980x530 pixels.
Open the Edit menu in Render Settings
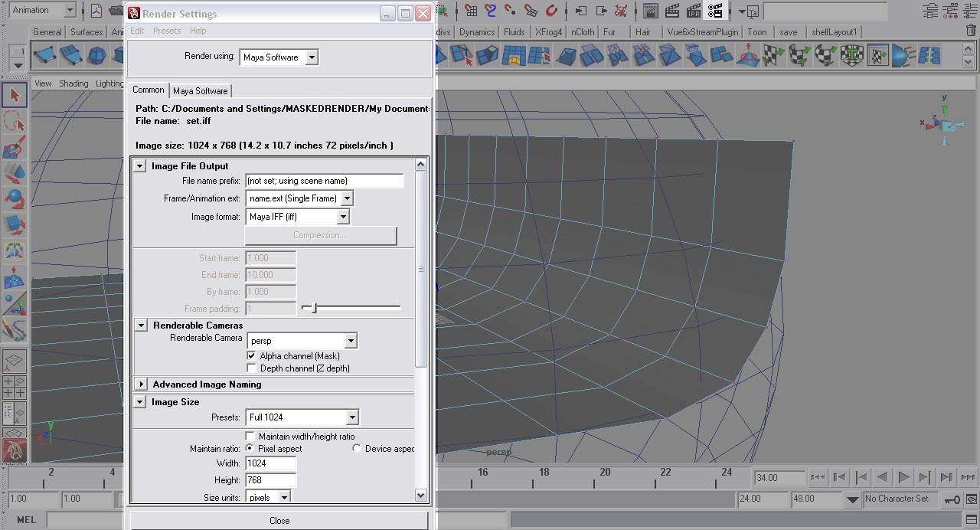[x=137, y=31]
